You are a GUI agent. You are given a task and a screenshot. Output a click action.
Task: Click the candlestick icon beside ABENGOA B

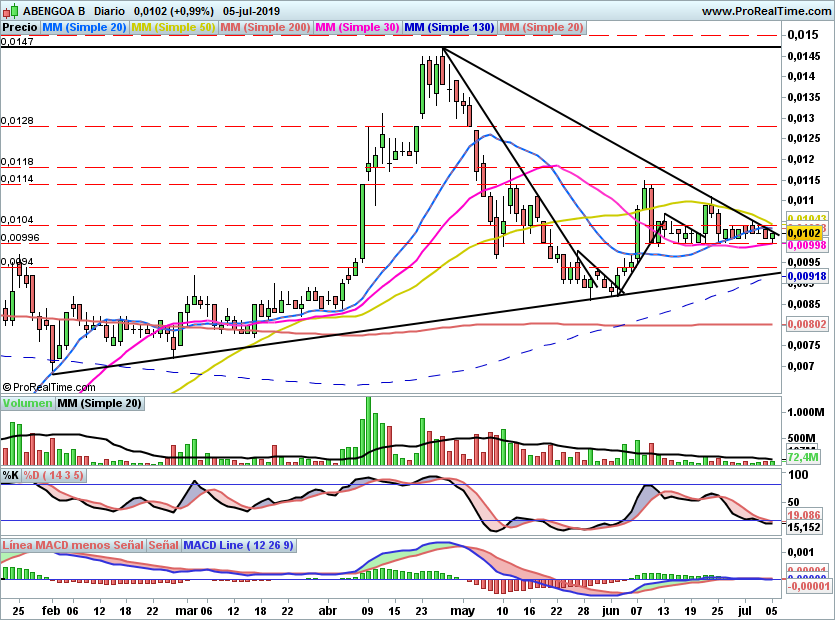click(x=11, y=11)
